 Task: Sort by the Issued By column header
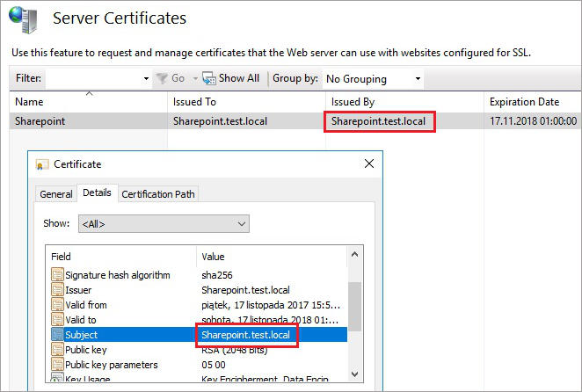point(405,102)
